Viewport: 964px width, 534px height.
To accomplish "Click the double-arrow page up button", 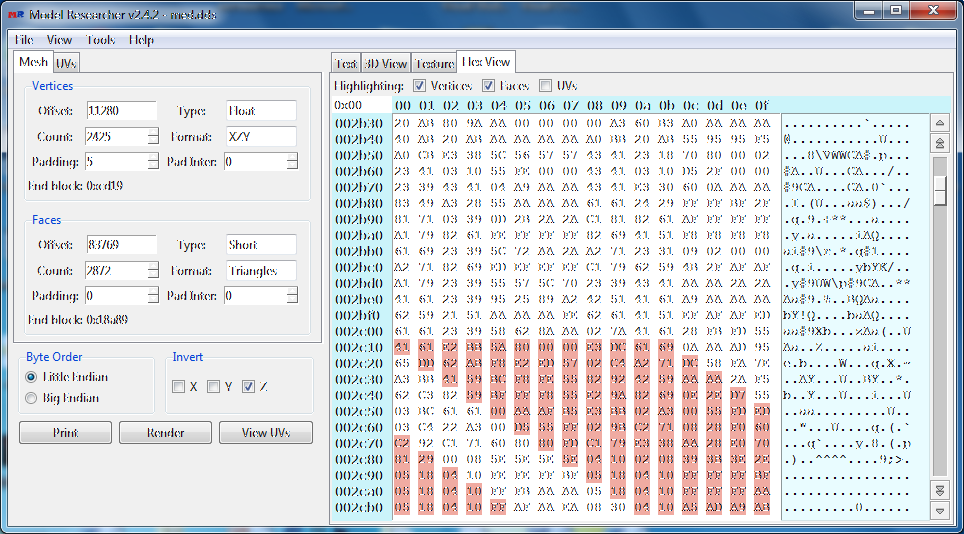I will click(939, 144).
